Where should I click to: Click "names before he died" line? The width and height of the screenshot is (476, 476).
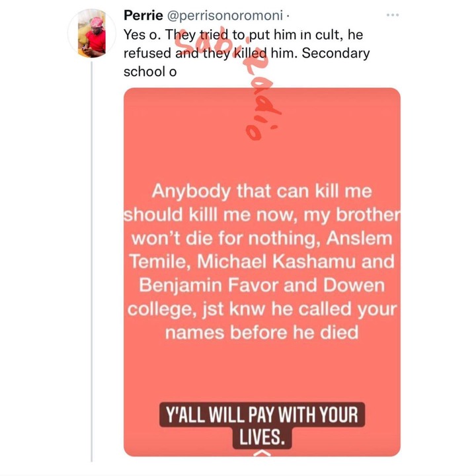click(262, 333)
